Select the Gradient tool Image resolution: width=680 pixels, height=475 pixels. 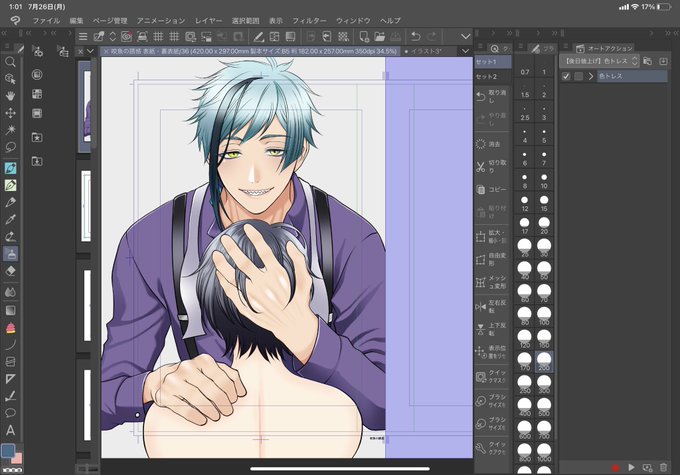[x=10, y=310]
